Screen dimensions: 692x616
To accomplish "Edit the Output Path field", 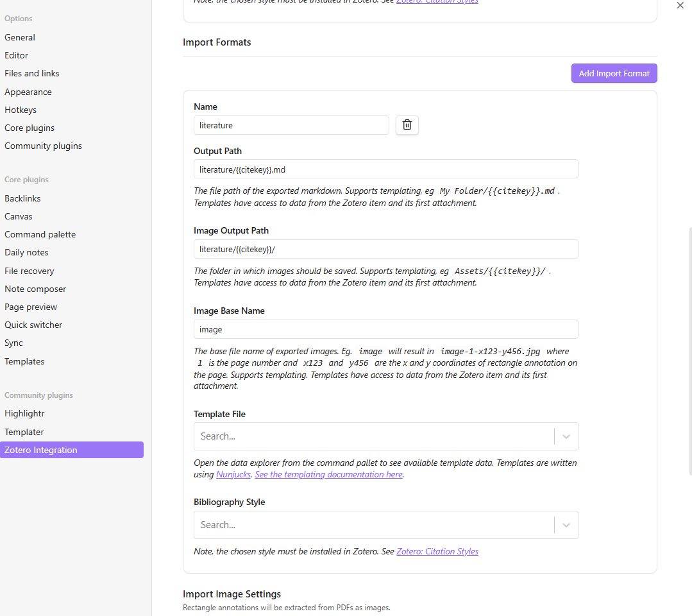I will click(385, 169).
